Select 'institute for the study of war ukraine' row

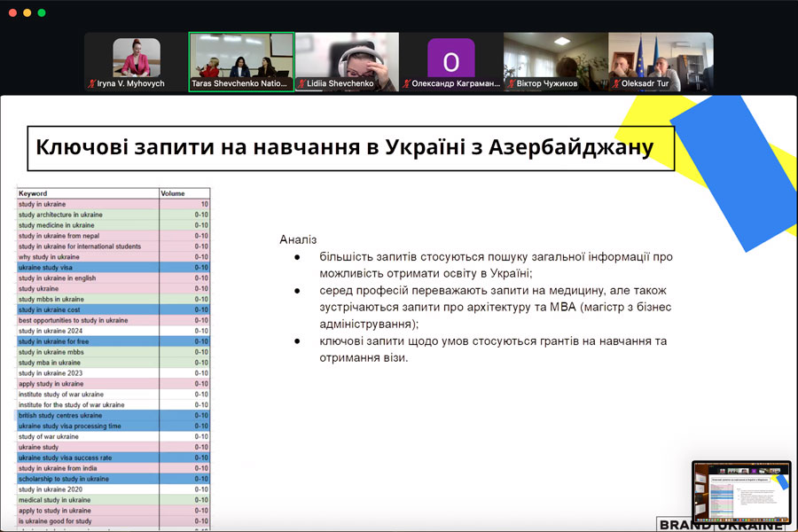tap(113, 404)
